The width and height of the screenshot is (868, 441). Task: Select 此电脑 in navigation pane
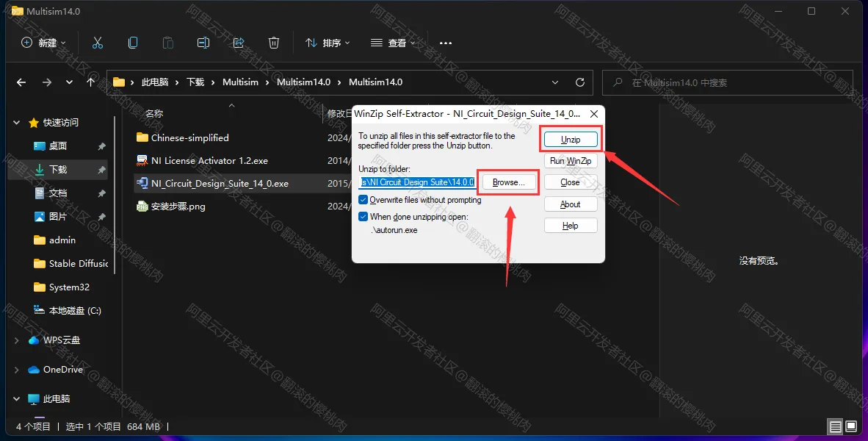tap(56, 399)
